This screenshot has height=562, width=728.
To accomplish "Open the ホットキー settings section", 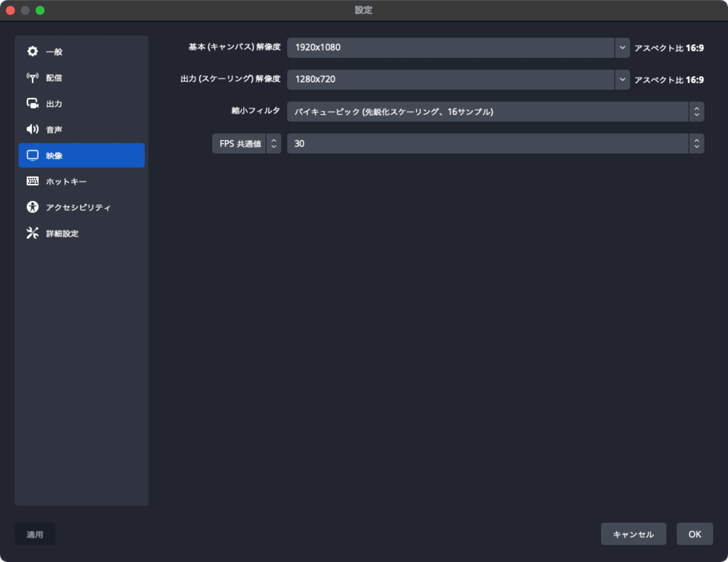I will tap(82, 181).
